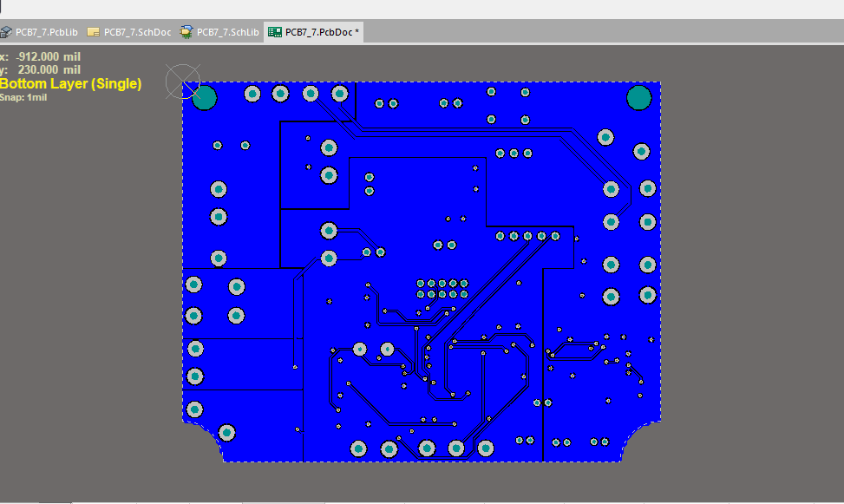Screen dimensions: 844x504
Task: Click the green board icon on the PCB7_7.PcbDoc tab
Action: pyautogui.click(x=277, y=31)
